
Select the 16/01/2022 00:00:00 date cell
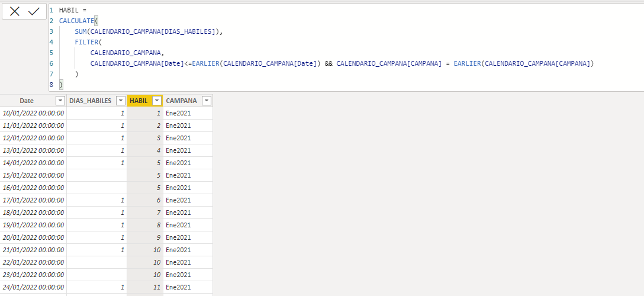pyautogui.click(x=33, y=188)
